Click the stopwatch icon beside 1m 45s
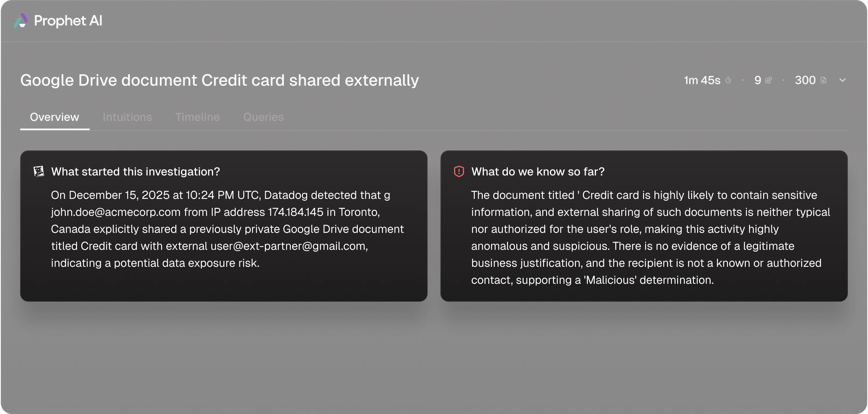The width and height of the screenshot is (868, 414). click(728, 80)
